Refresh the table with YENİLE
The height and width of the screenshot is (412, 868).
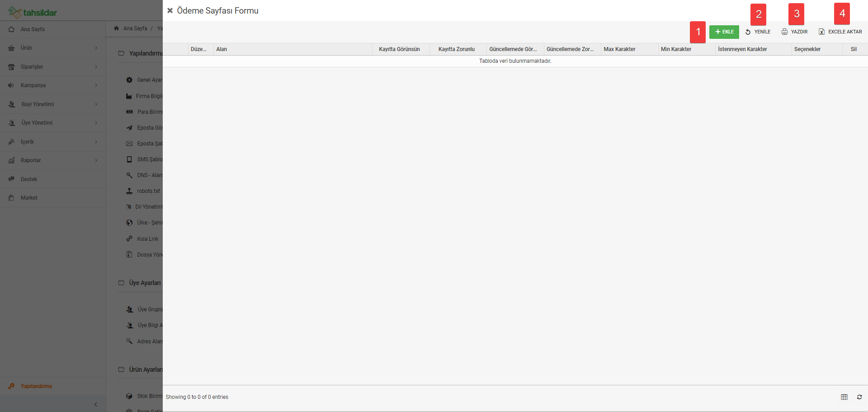pos(758,32)
